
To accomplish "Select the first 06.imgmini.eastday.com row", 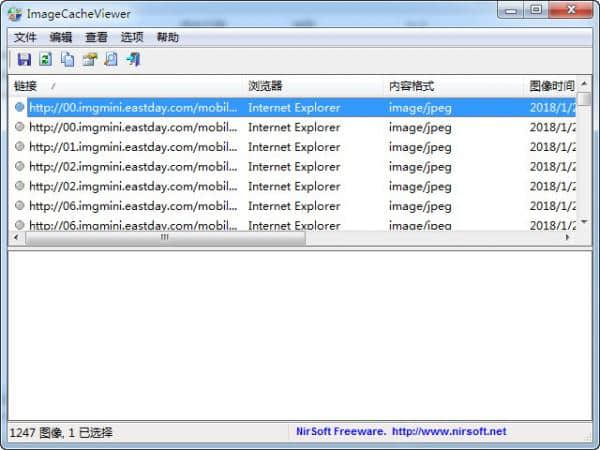I will click(292, 206).
